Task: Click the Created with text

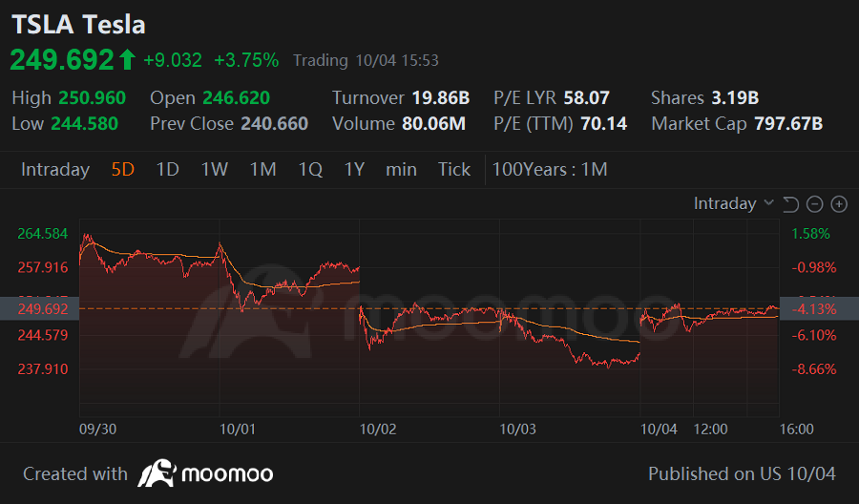Action: click(x=75, y=473)
